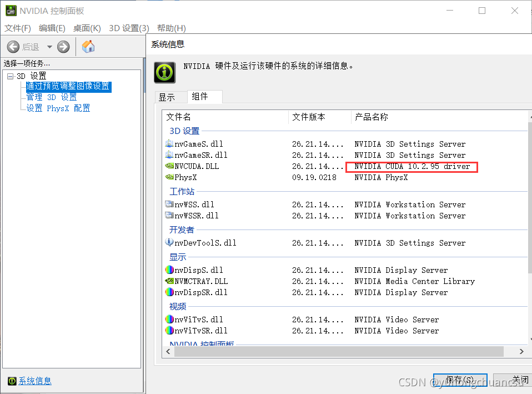532x394 pixels.
Task: Select the nvViTvSR.dll file name
Action: point(201,331)
